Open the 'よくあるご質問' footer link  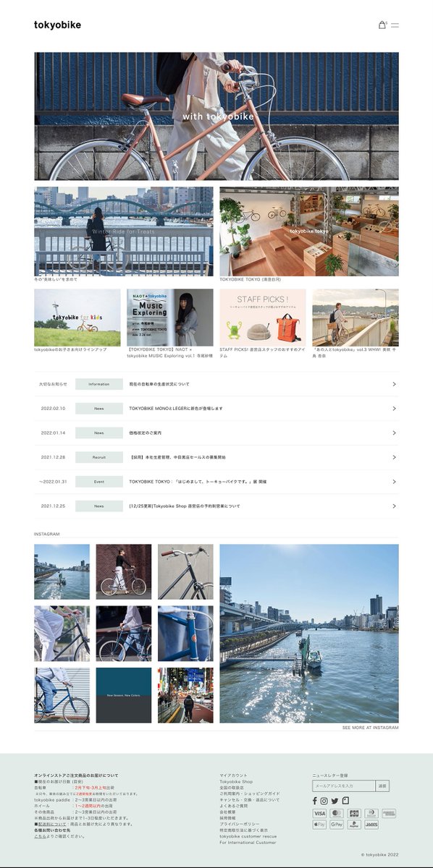234,806
